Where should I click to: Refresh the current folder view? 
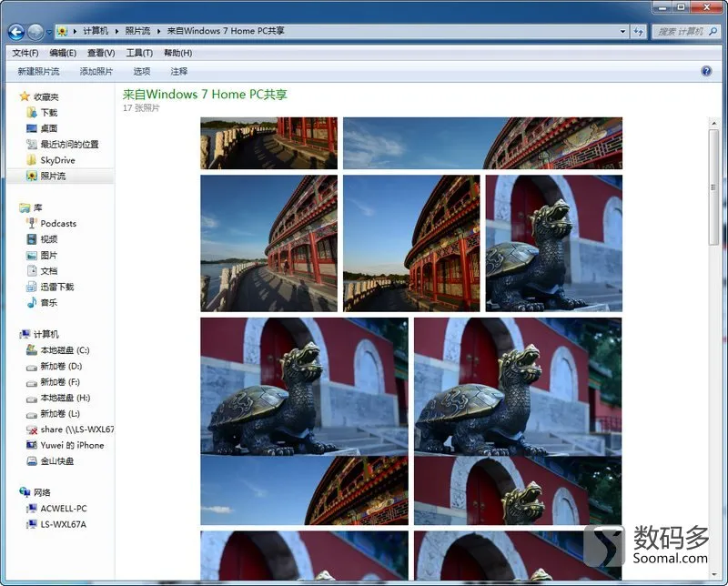(639, 32)
